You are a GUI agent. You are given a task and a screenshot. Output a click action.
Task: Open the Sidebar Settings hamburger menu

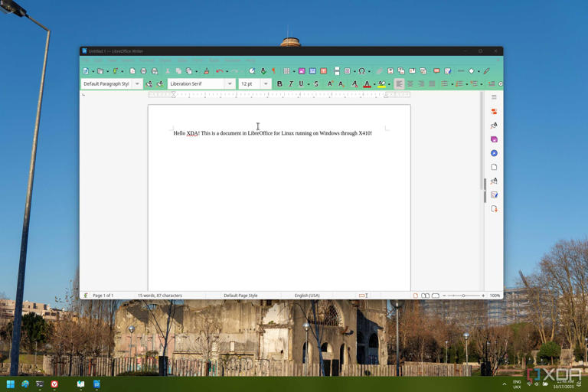[x=494, y=97]
